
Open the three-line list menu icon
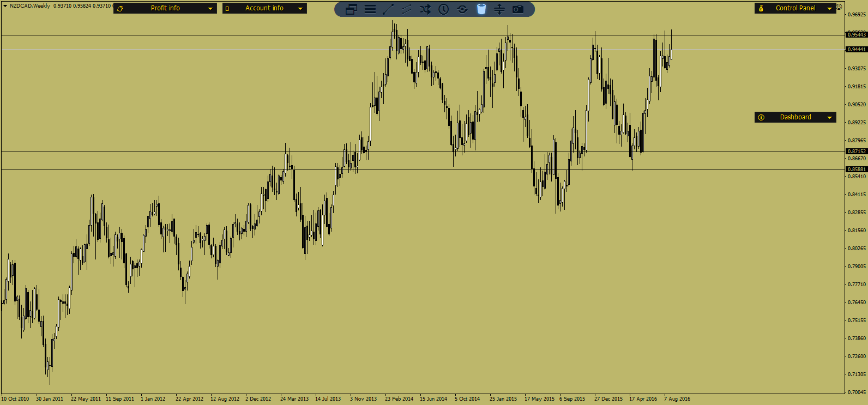pos(370,9)
